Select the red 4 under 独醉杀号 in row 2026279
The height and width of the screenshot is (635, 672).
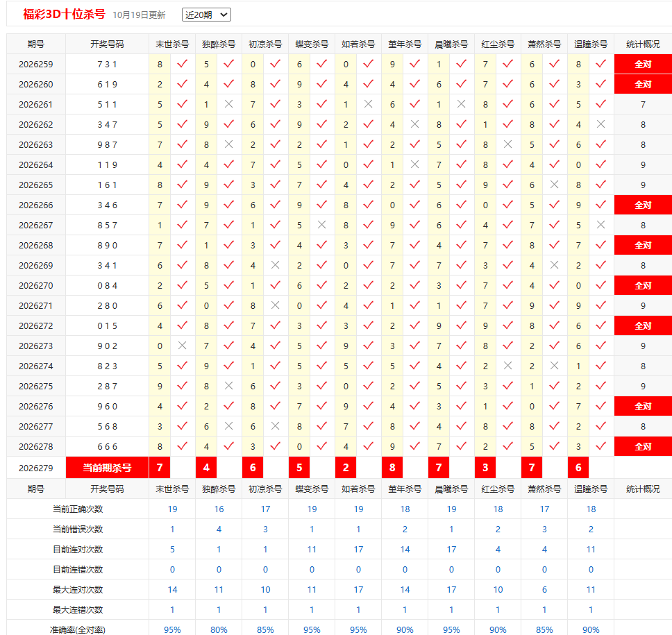pos(206,468)
